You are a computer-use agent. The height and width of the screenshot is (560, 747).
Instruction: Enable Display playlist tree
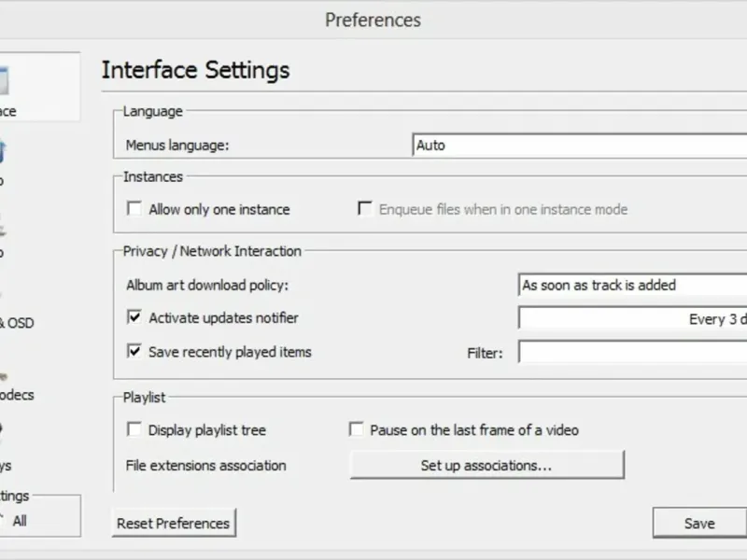[x=134, y=430]
